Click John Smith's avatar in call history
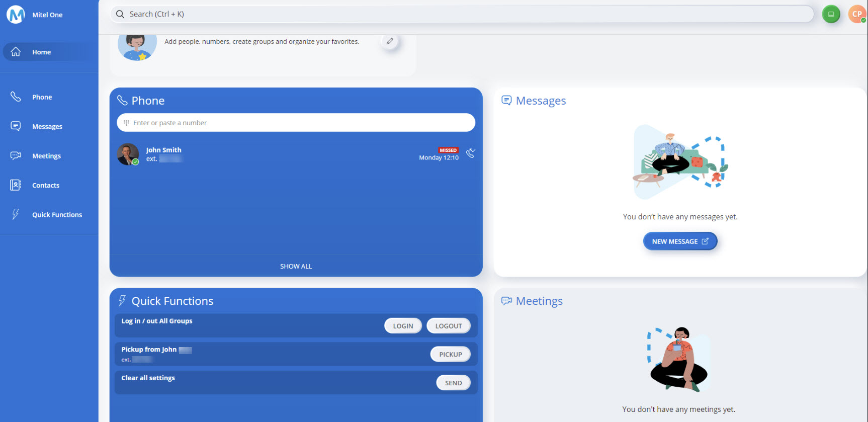The width and height of the screenshot is (868, 422). 128,154
